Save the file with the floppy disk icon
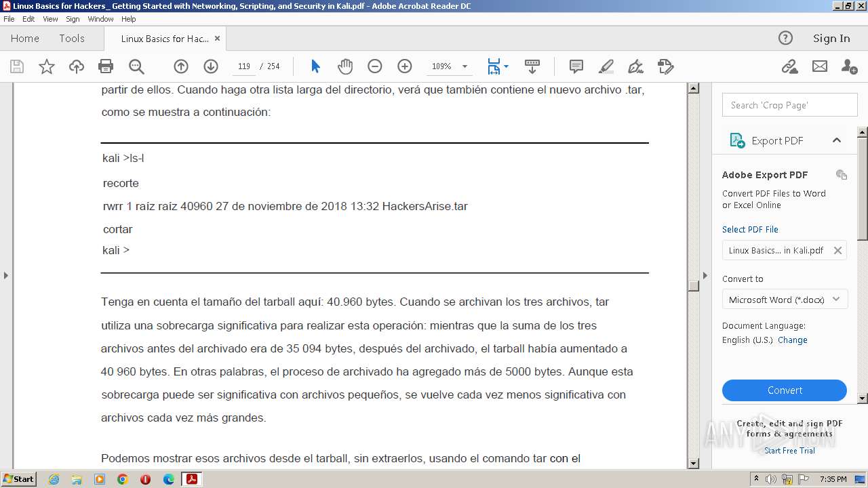 [17, 66]
